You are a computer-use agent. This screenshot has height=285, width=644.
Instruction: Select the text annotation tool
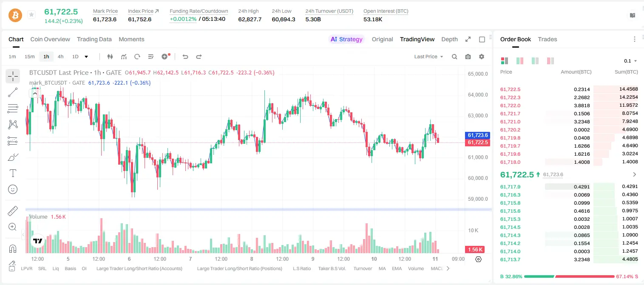[x=13, y=173]
